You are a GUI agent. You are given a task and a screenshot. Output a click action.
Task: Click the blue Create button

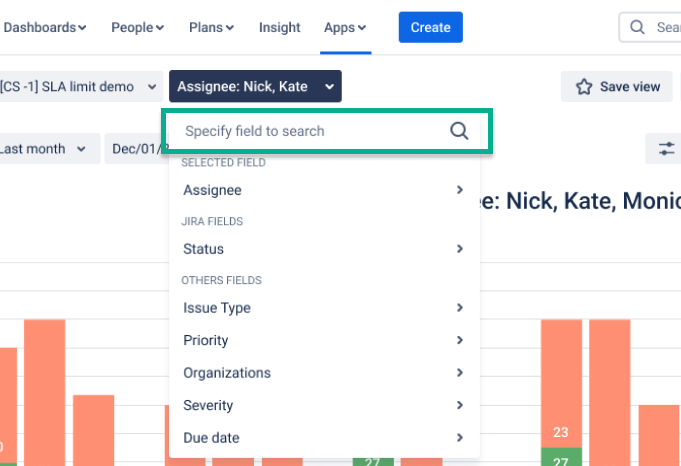tap(430, 28)
